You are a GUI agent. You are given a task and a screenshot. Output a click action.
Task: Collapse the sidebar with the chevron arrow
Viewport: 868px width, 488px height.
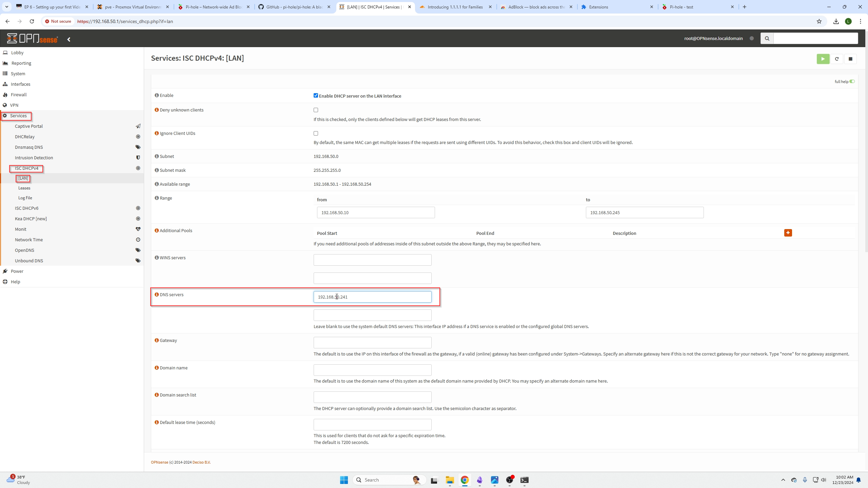click(x=69, y=39)
